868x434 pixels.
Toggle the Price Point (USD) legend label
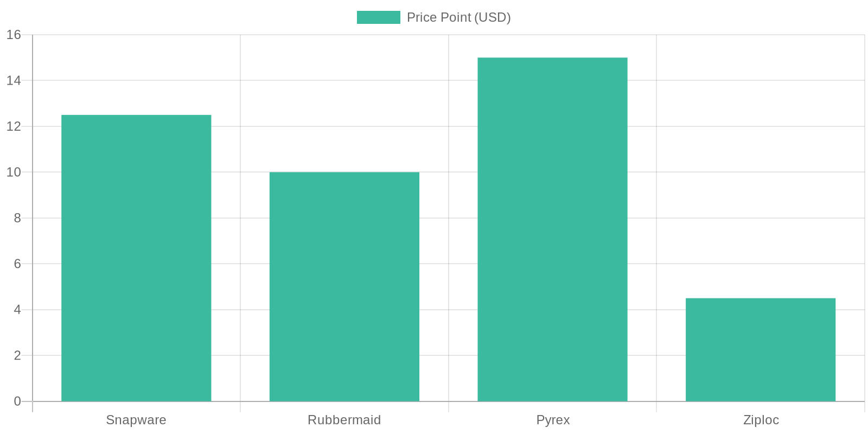458,17
